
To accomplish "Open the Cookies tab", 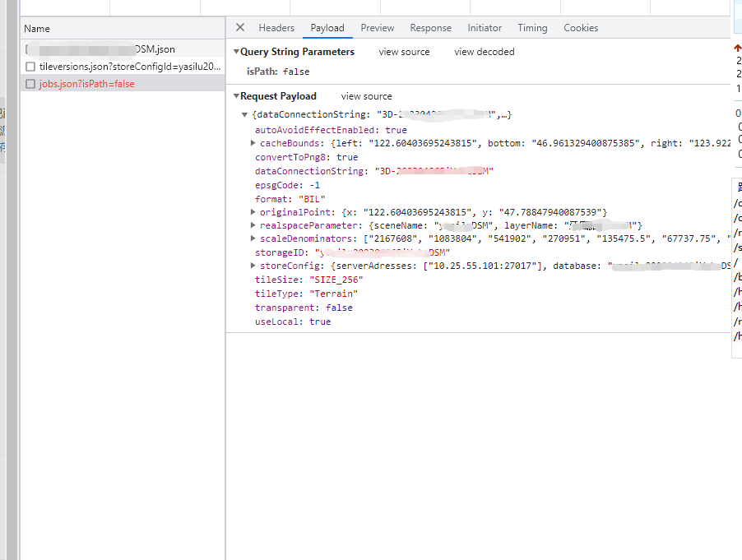I will click(581, 28).
